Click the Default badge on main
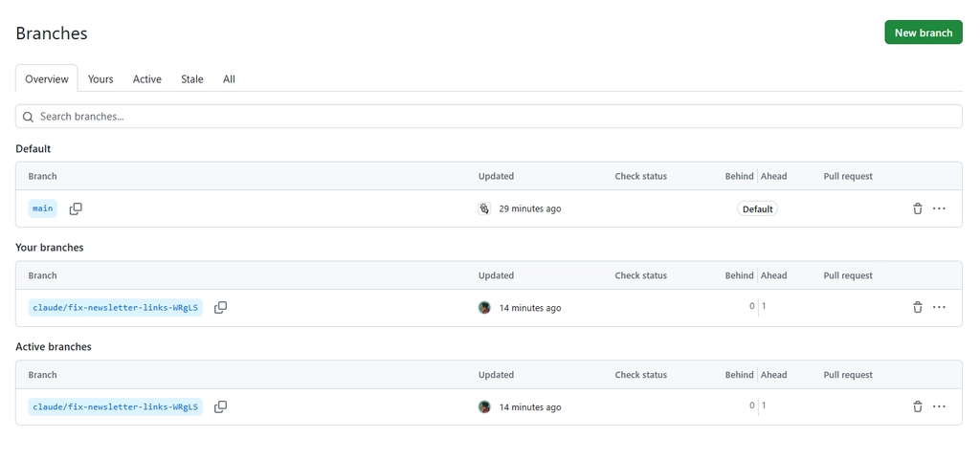The image size is (980, 460). pos(758,209)
